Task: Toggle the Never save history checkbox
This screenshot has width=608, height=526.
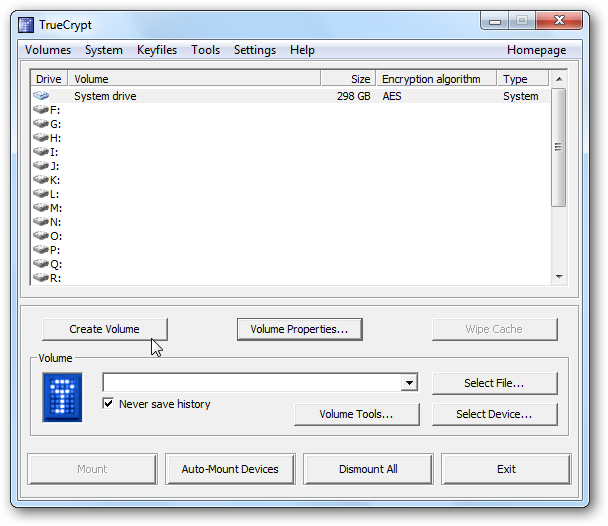Action: click(x=108, y=404)
